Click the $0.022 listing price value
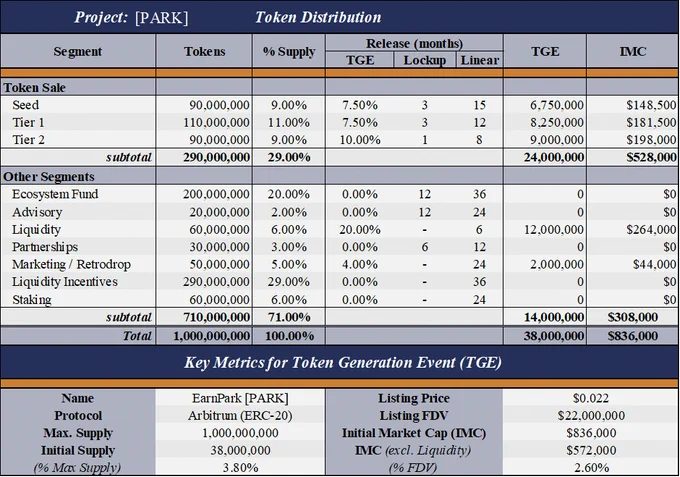680x477 pixels. [x=591, y=398]
